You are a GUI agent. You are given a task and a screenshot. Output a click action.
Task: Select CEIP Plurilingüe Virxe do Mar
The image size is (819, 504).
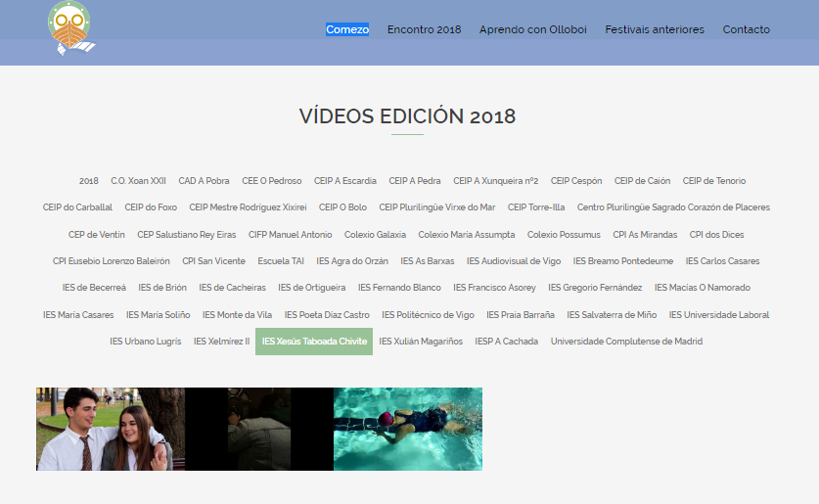[x=437, y=207]
